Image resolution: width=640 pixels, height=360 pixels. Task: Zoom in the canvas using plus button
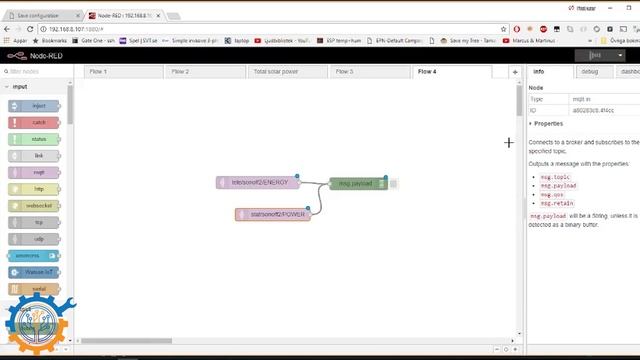515,349
